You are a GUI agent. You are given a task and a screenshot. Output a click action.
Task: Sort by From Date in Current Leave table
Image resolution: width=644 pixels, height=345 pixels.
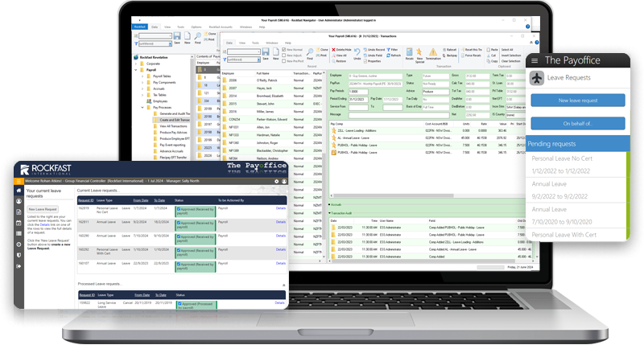[x=140, y=200]
